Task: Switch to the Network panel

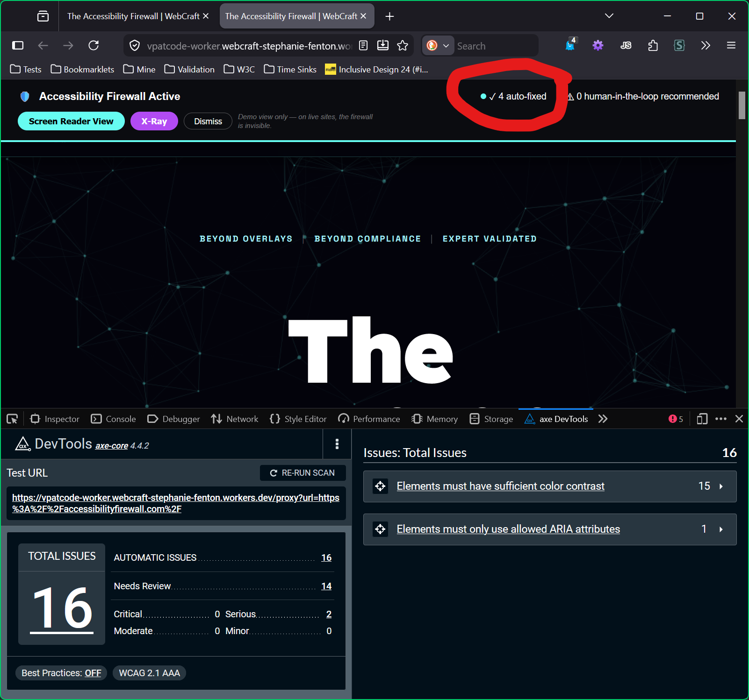Action: click(234, 419)
